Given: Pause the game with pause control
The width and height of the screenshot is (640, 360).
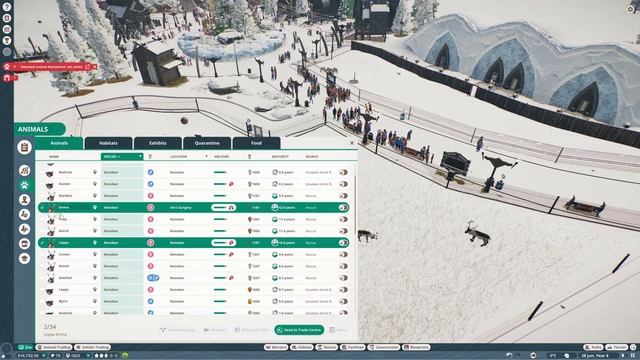Looking at the screenshot, I should click(x=633, y=356).
